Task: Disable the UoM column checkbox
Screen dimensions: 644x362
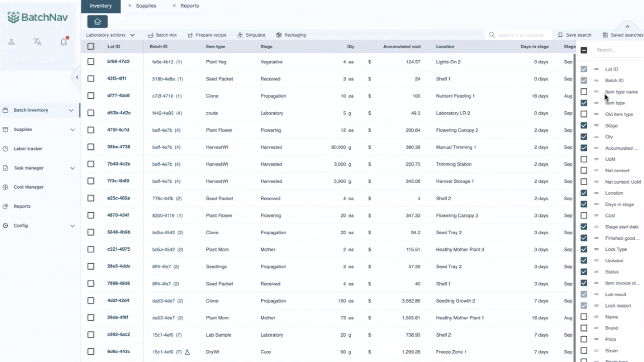Action: [x=584, y=159]
